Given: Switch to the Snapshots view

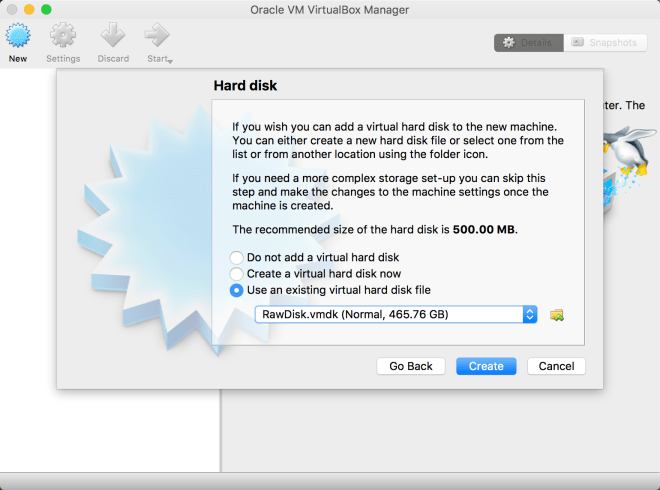Looking at the screenshot, I should pos(604,43).
